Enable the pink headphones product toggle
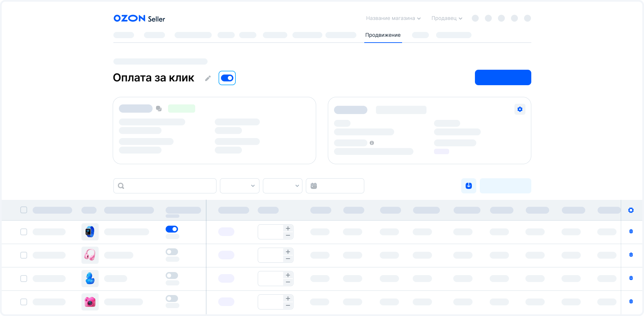644x316 pixels. point(172,252)
